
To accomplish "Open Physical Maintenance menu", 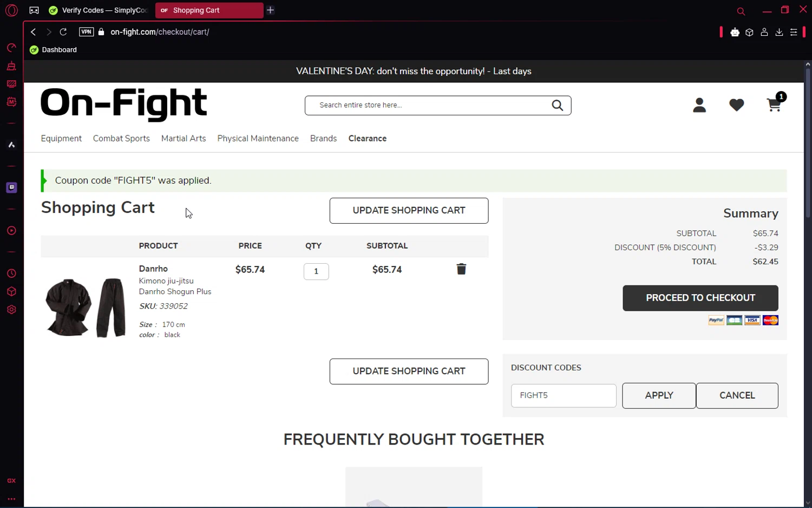I will tap(258, 139).
